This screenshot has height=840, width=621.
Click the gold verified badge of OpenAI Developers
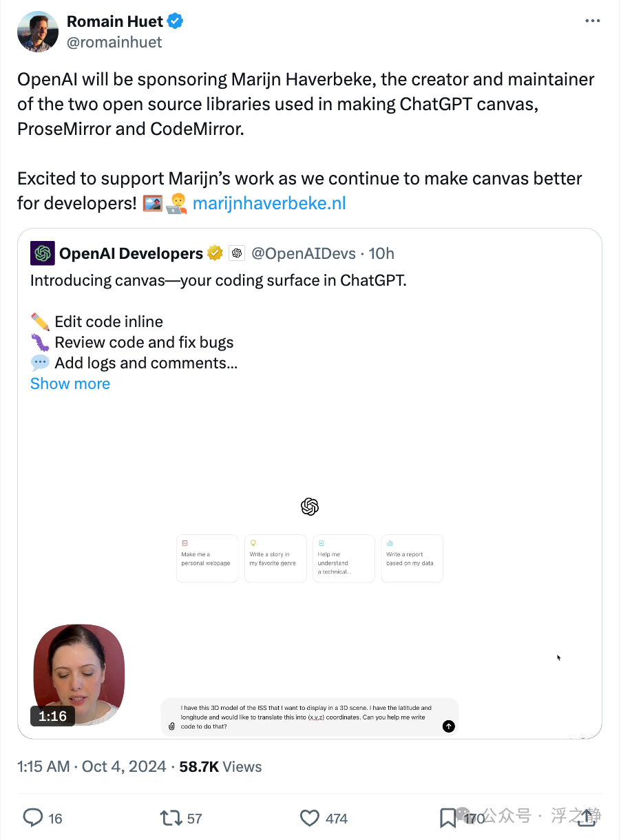[215, 253]
